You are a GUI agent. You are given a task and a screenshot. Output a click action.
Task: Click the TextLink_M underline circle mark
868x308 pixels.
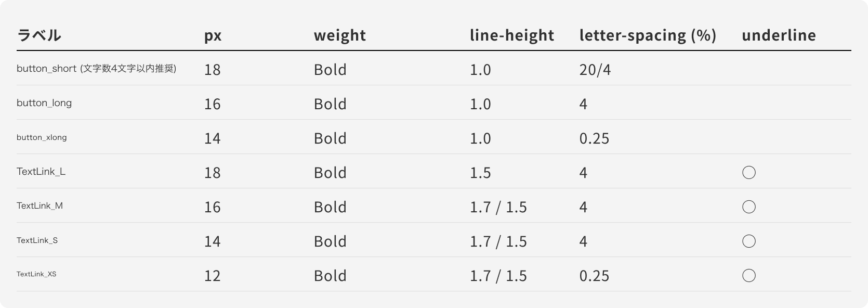tap(748, 207)
